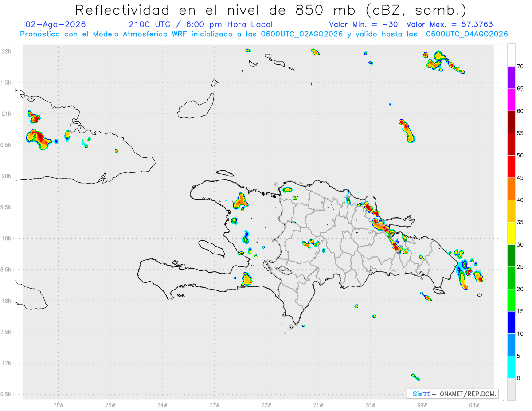Click the 'Valor Min. = -30' text
The image size is (532, 411).
[x=364, y=24]
